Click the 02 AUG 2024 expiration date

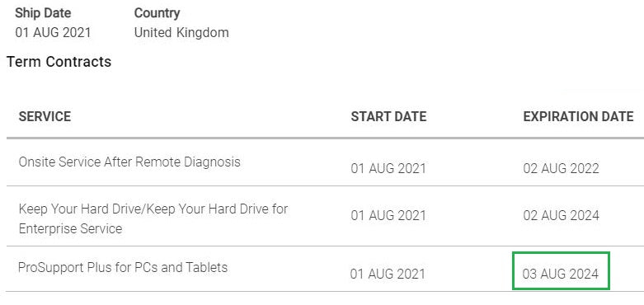(x=561, y=215)
